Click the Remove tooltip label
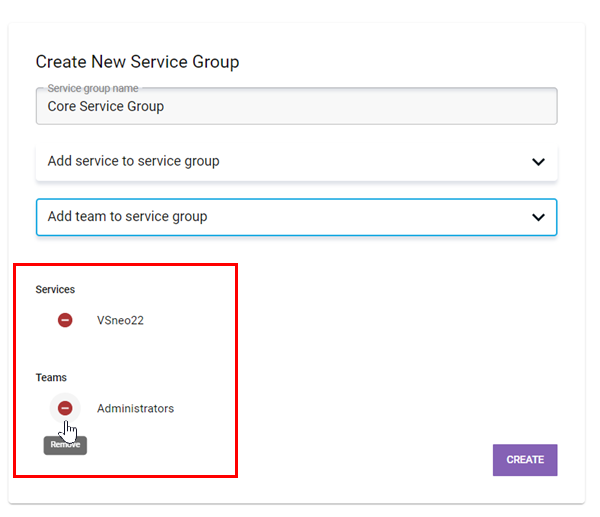The height and width of the screenshot is (517, 600). [x=65, y=445]
